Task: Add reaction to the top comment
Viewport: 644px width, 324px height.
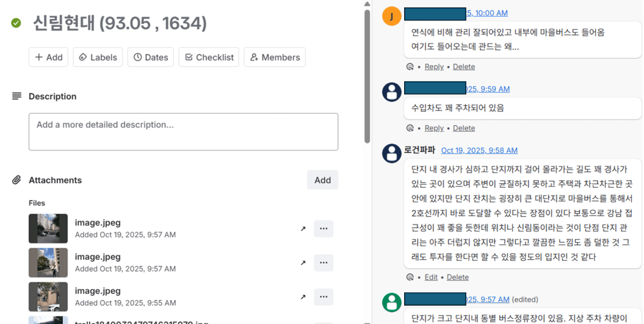Action: tap(410, 67)
